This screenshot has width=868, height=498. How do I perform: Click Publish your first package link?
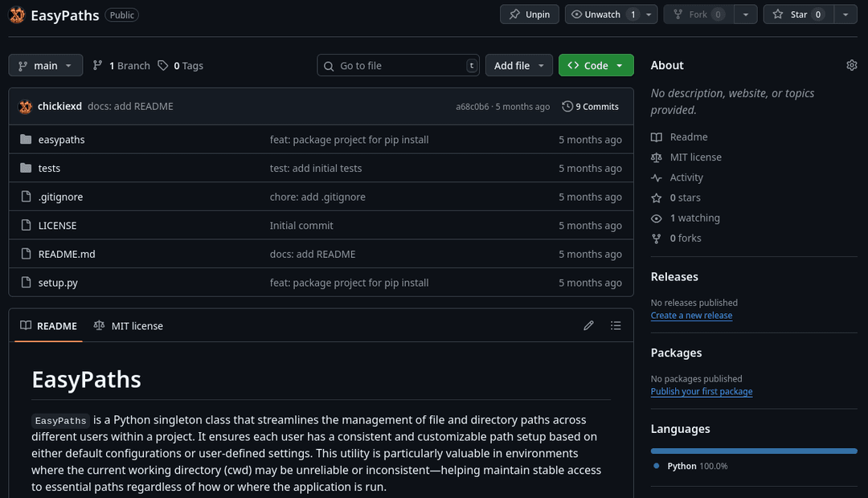coord(702,391)
